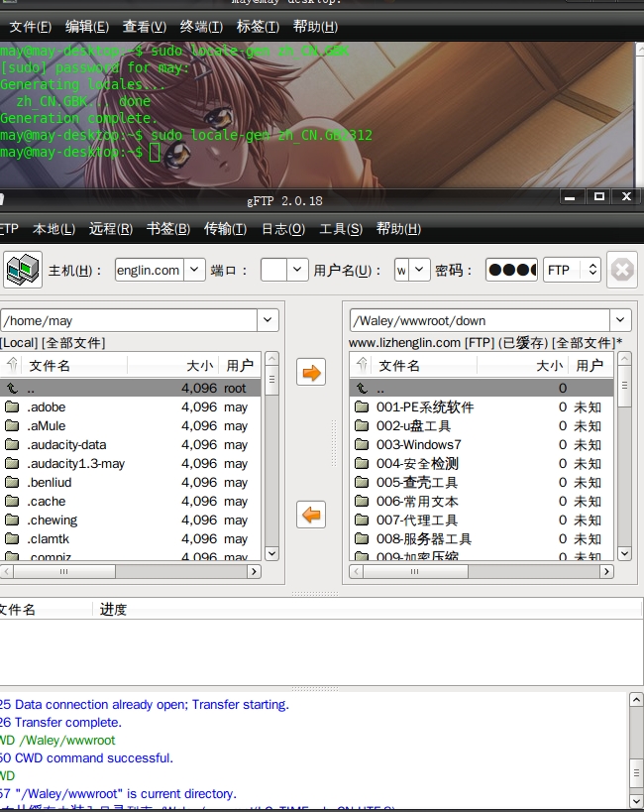Click the remote path field /Waley/wwwroot/down
The width and height of the screenshot is (644, 812).
tap(480, 320)
